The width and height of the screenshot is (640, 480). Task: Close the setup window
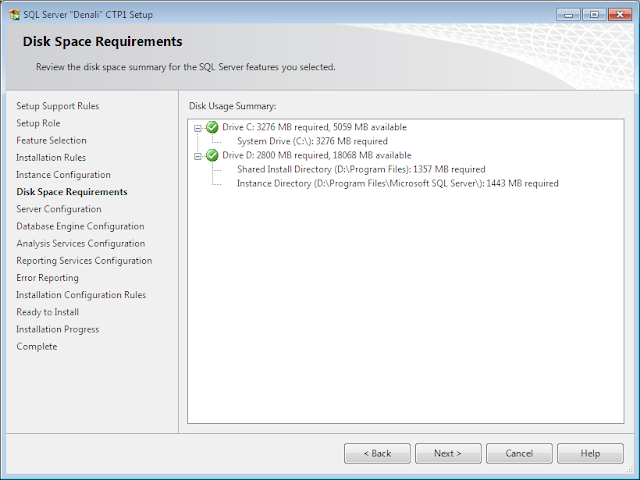(x=620, y=15)
